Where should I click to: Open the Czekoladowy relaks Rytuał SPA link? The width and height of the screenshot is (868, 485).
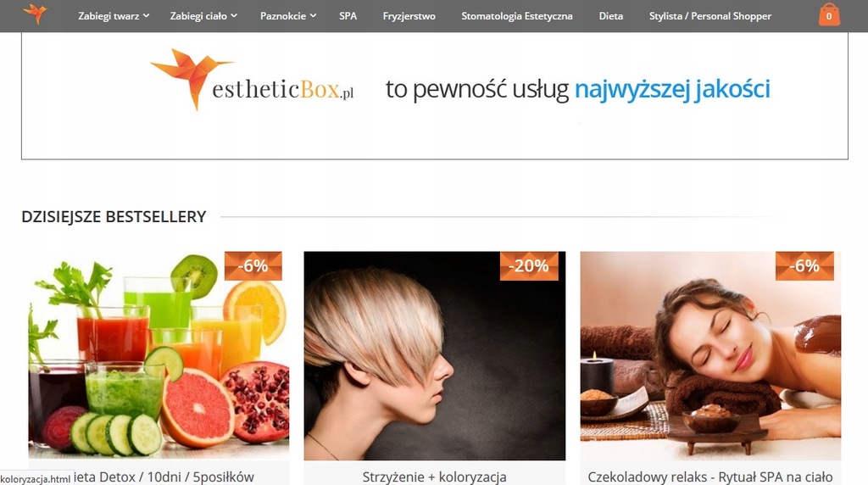pyautogui.click(x=710, y=477)
